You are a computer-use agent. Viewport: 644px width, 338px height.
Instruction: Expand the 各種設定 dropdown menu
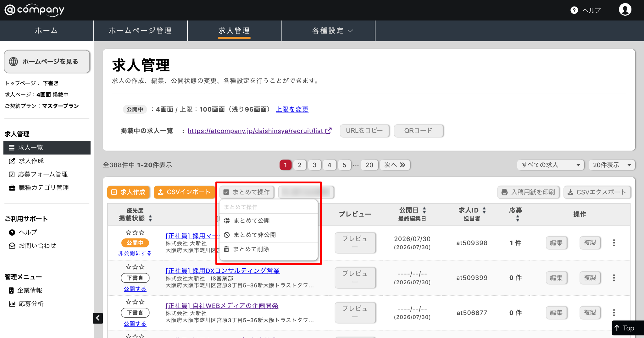click(x=332, y=31)
